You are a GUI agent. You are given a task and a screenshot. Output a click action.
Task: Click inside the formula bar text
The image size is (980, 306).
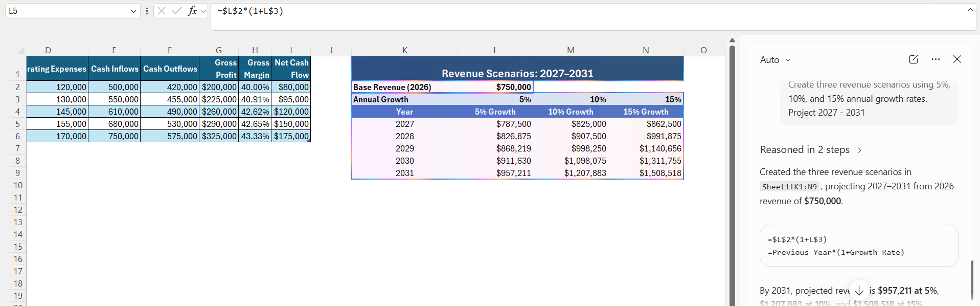593,17
